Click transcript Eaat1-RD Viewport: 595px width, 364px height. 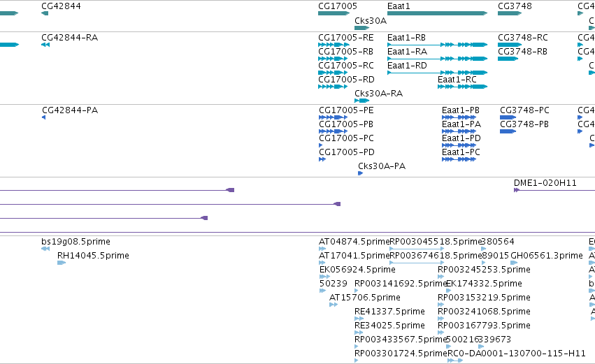(x=407, y=66)
